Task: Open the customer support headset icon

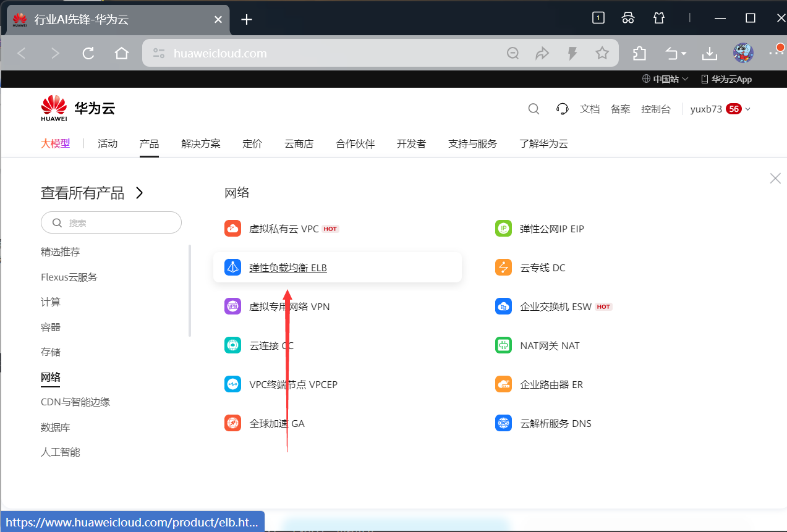Action: (x=562, y=109)
